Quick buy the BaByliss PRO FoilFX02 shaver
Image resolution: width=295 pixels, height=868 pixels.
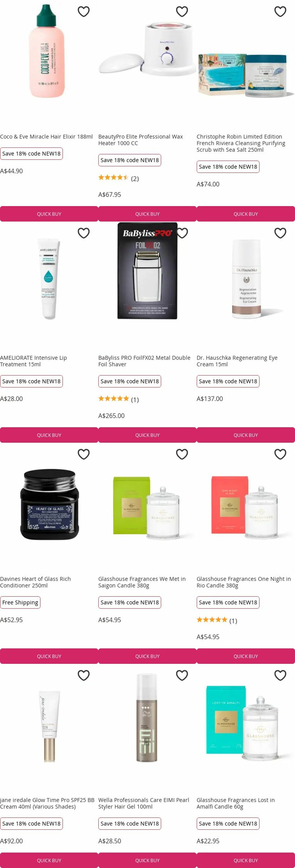tap(147, 435)
